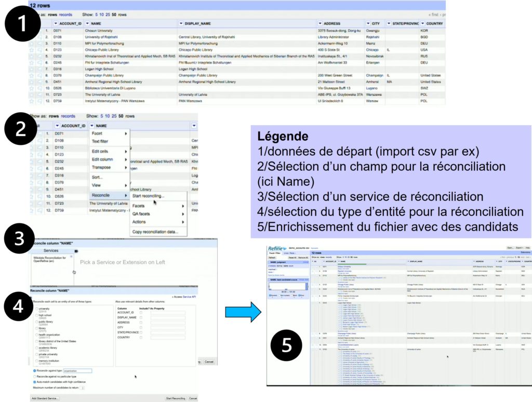This screenshot has width=532, height=402.
Task: Select the high school entity type
Action: (37, 315)
